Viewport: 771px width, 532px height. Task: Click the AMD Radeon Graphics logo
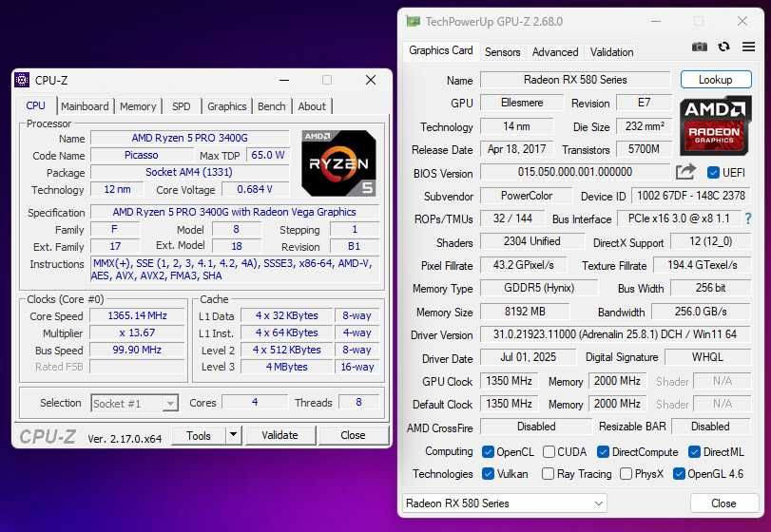[x=716, y=125]
